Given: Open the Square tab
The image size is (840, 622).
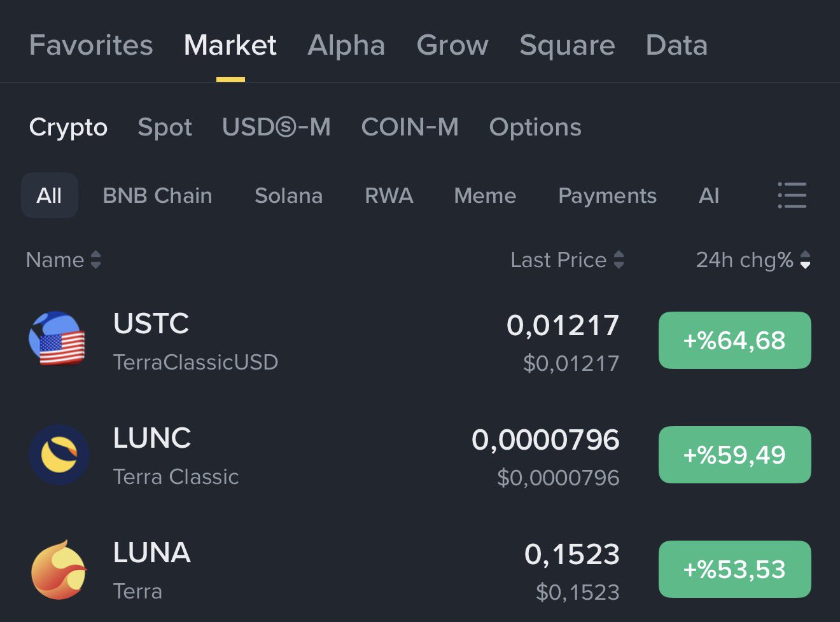Looking at the screenshot, I should tap(567, 45).
